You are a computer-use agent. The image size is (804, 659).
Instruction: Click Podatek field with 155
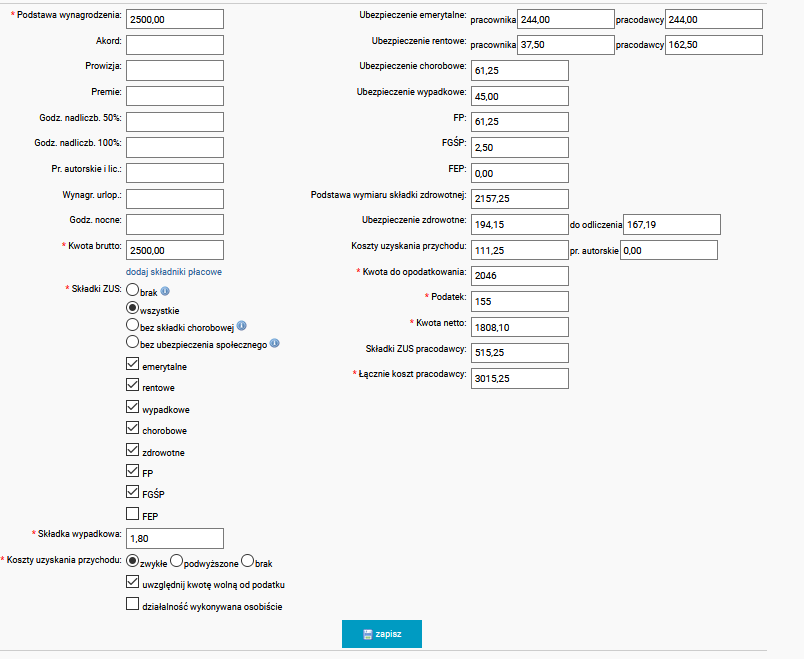click(x=520, y=301)
